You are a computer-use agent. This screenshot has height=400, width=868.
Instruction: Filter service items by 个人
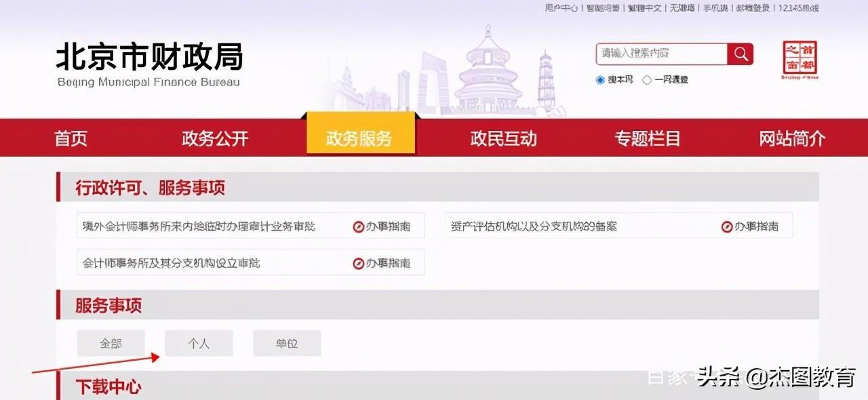click(x=199, y=344)
